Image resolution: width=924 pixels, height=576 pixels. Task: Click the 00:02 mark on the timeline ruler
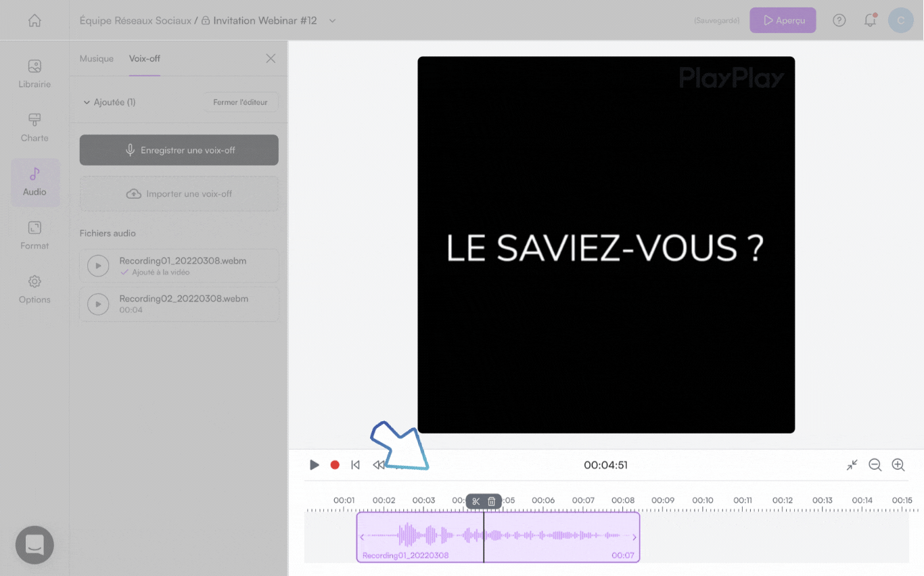point(384,501)
